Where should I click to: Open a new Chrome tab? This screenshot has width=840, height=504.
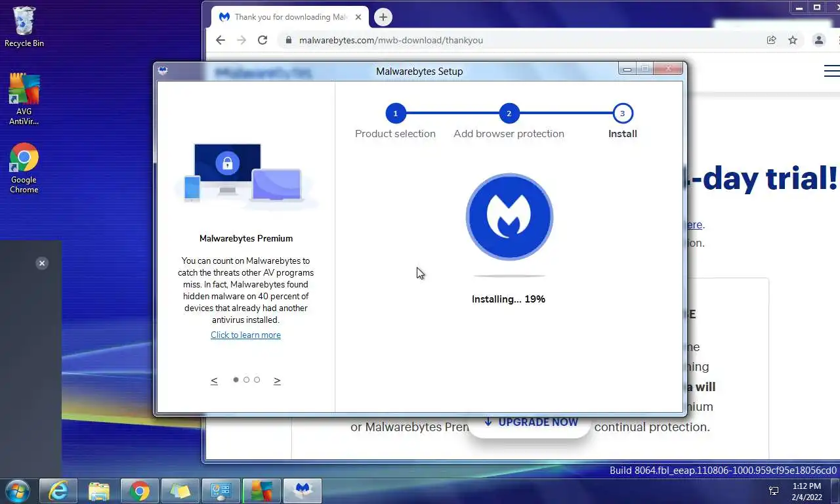[x=383, y=17]
